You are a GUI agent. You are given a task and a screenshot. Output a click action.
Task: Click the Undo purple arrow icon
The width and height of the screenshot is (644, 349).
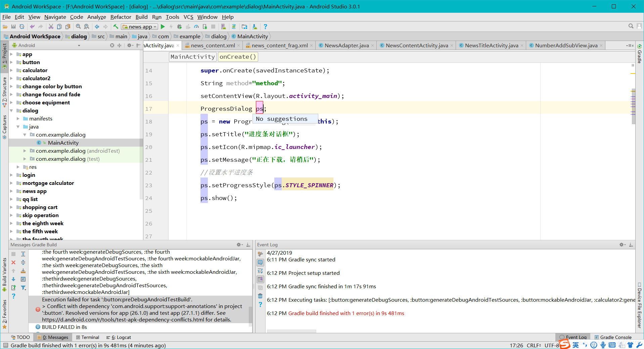coord(32,27)
